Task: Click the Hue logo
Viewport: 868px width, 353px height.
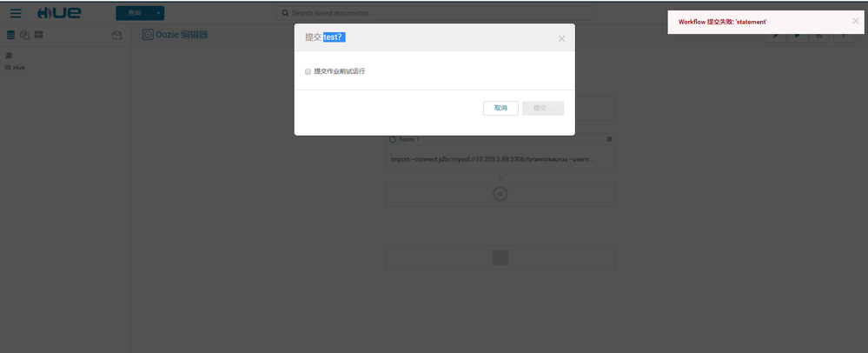Action: pos(59,13)
